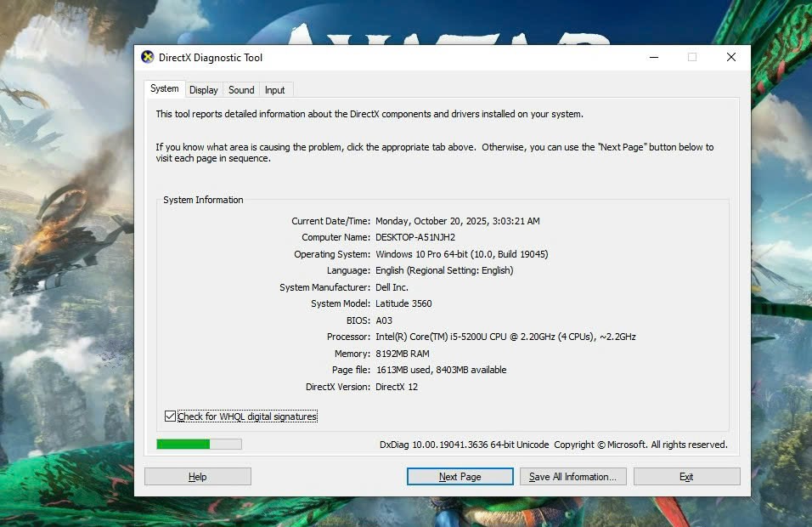Click the DirectX 12 version value

[x=397, y=387]
